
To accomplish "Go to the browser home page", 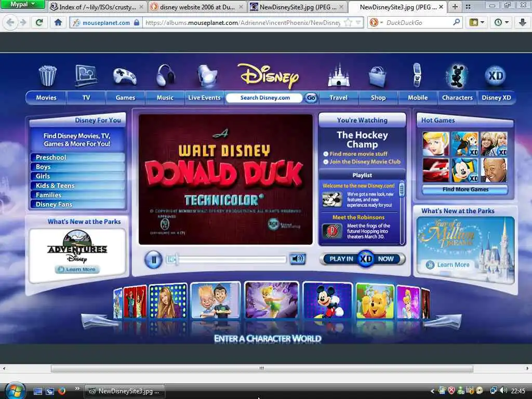I will pyautogui.click(x=58, y=22).
